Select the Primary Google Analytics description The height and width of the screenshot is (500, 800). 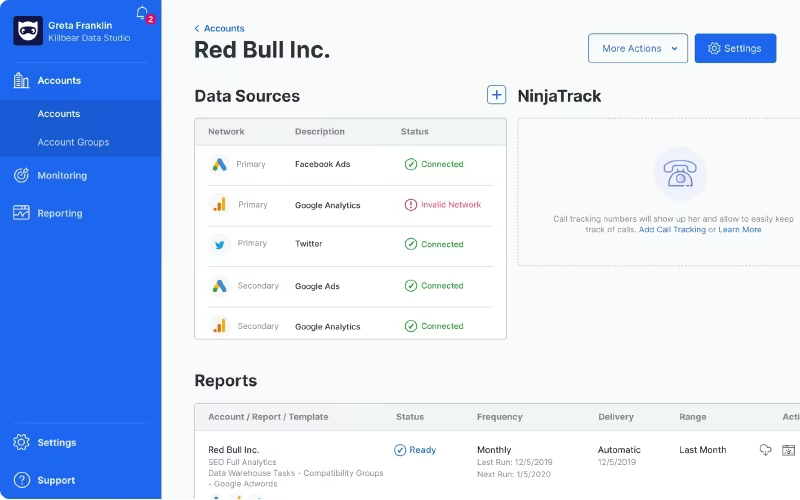tap(328, 205)
